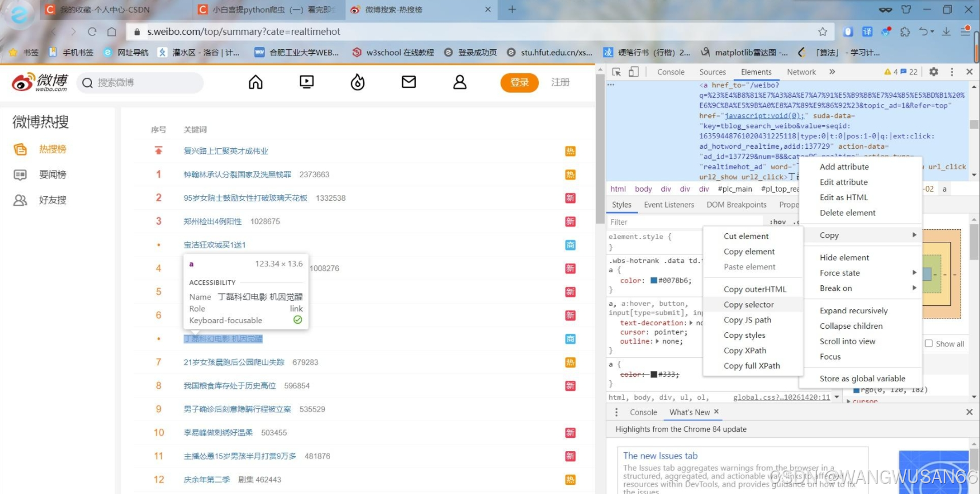Open the Weibo video icon
The width and height of the screenshot is (980, 494).
(x=307, y=82)
